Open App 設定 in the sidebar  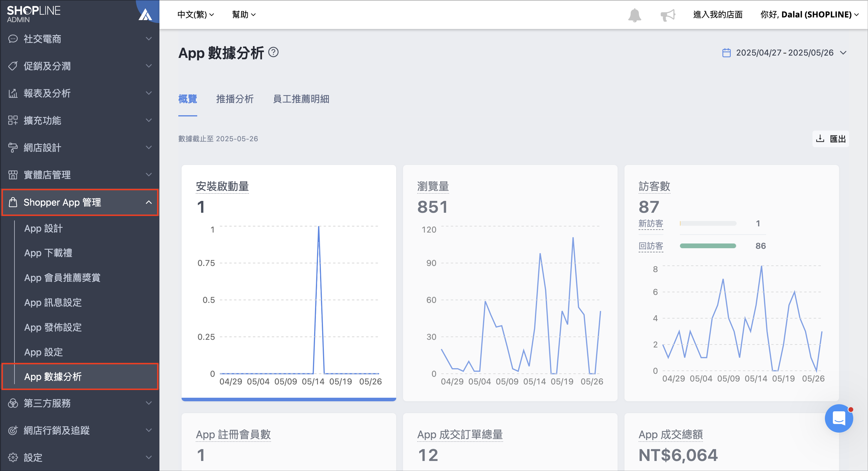[x=43, y=352]
